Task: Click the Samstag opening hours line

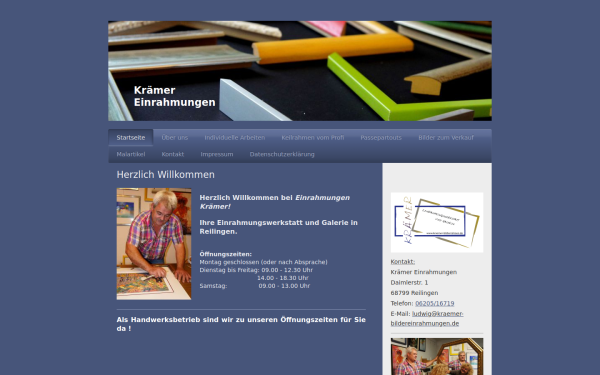Action: [254, 286]
